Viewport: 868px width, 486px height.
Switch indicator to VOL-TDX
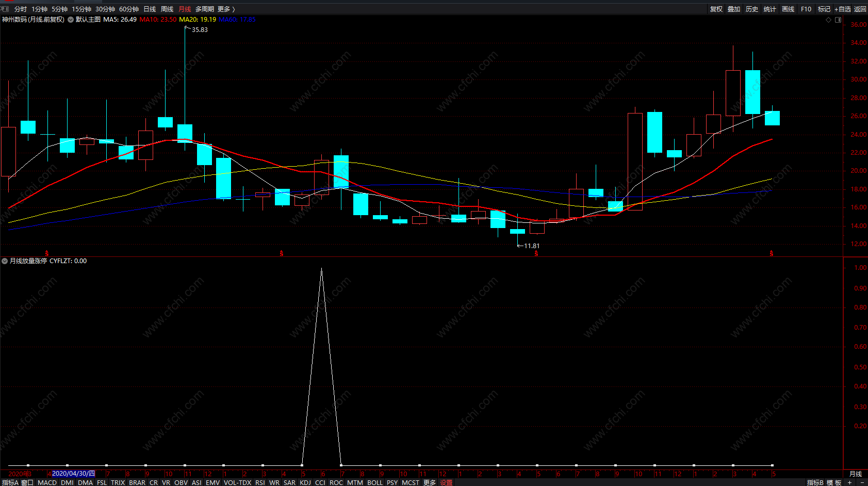click(x=237, y=482)
